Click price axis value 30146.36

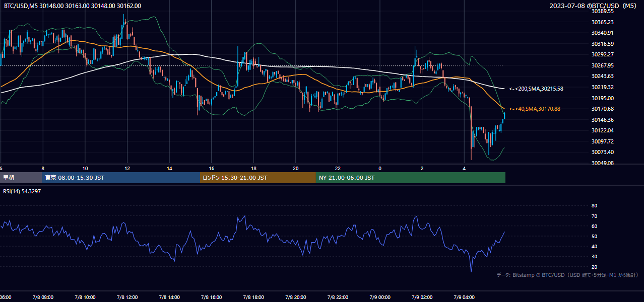(603, 120)
